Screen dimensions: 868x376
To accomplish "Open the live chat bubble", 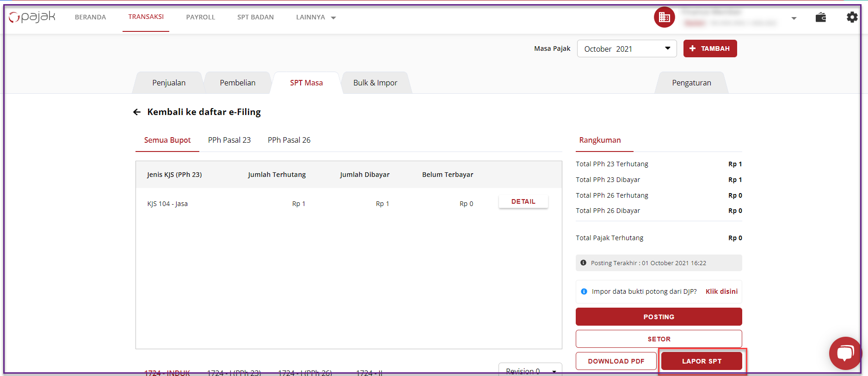I will click(x=844, y=353).
